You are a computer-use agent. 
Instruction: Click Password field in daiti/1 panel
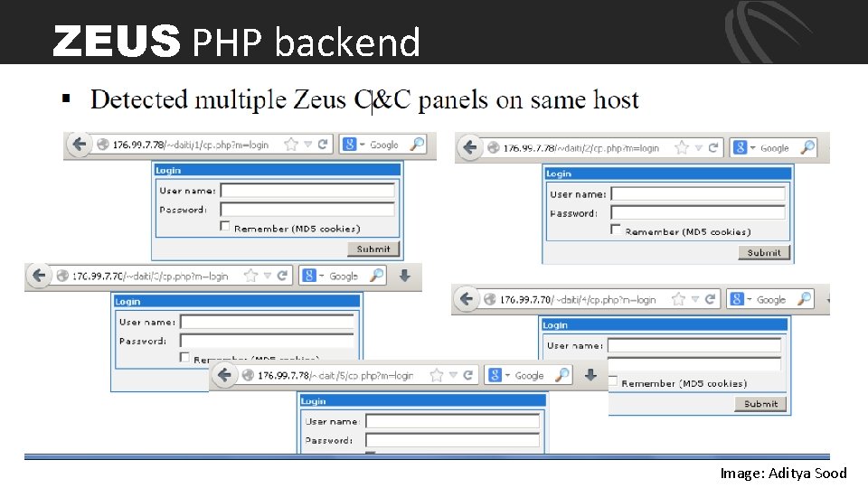[x=307, y=209]
